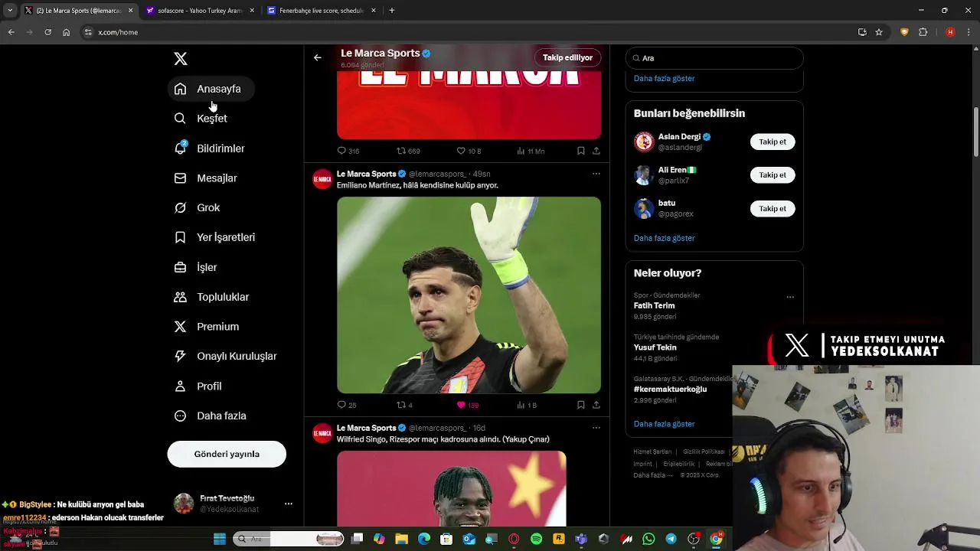Screen dimensions: 980x551
Task: Open Bildirimler notifications
Action: pos(209,148)
